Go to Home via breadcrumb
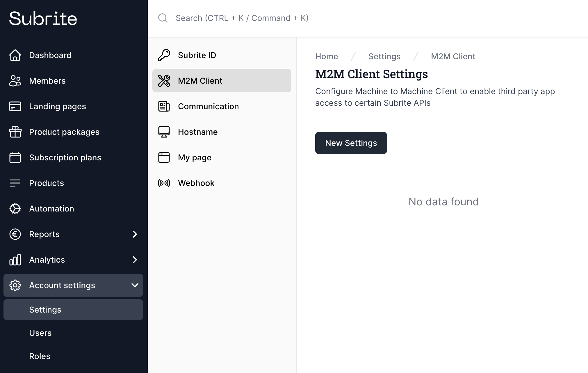The height and width of the screenshot is (373, 588). point(327,56)
